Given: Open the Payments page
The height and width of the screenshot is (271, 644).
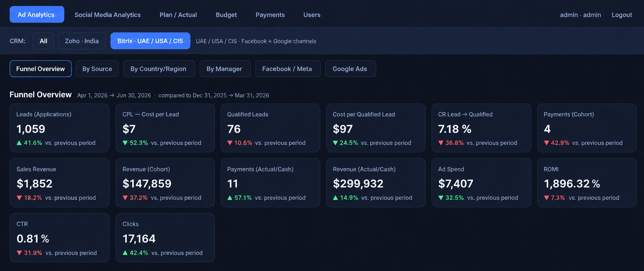Looking at the screenshot, I should point(270,15).
